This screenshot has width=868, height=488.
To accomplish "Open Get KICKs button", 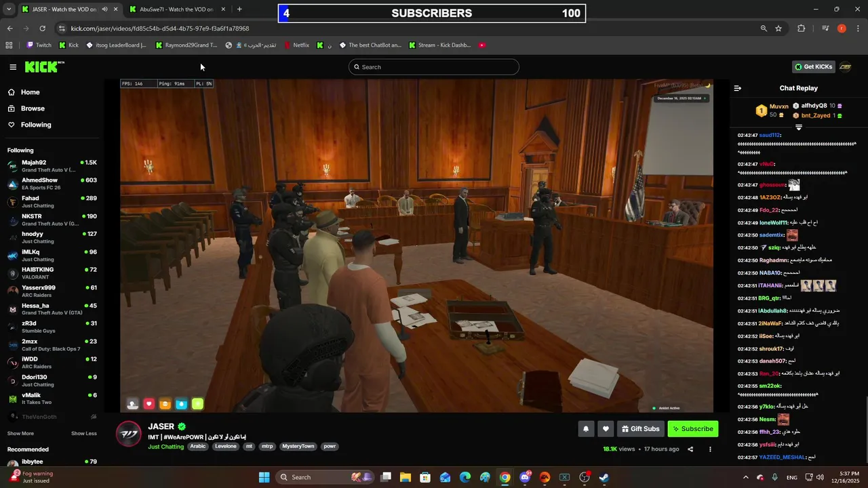I will tap(813, 67).
